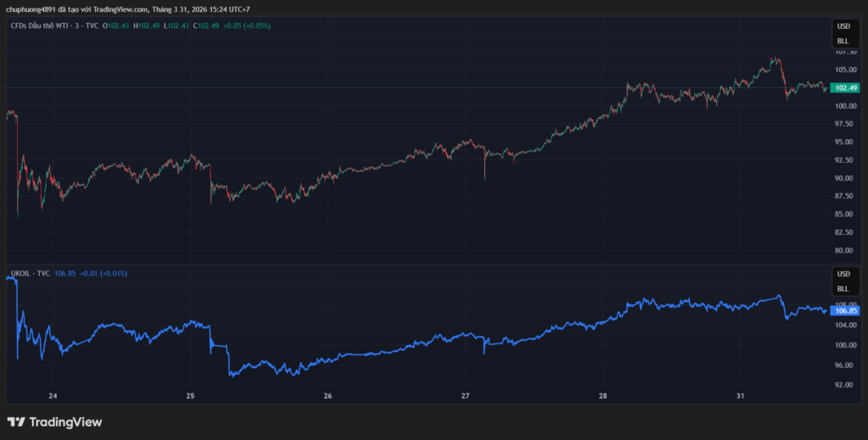Open USD currency selector in UKOIL pane
Image resolution: width=868 pixels, height=440 pixels.
(x=843, y=275)
